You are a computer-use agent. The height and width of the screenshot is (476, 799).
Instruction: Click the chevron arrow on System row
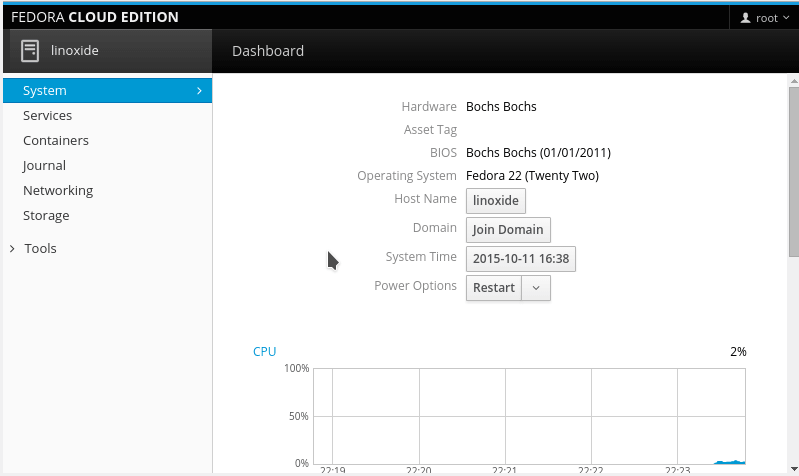point(199,91)
